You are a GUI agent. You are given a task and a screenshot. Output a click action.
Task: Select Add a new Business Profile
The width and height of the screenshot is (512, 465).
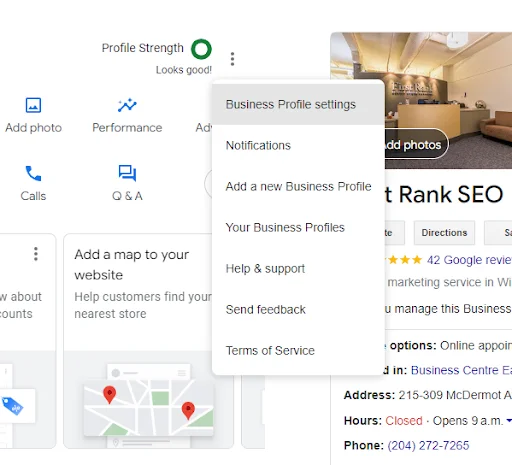click(298, 186)
